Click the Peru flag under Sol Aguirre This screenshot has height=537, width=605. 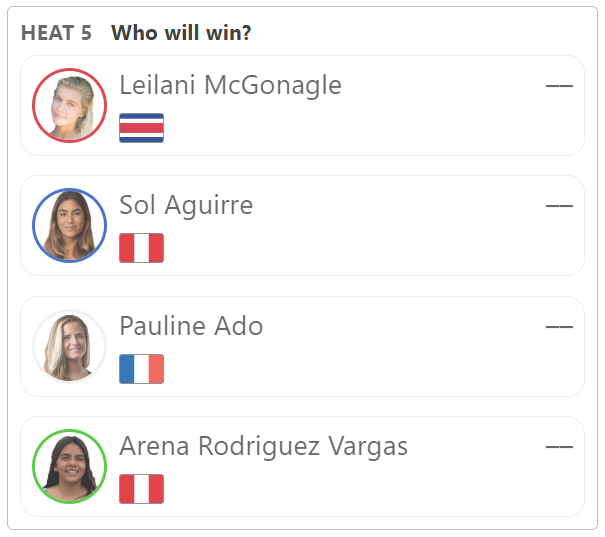tap(142, 248)
